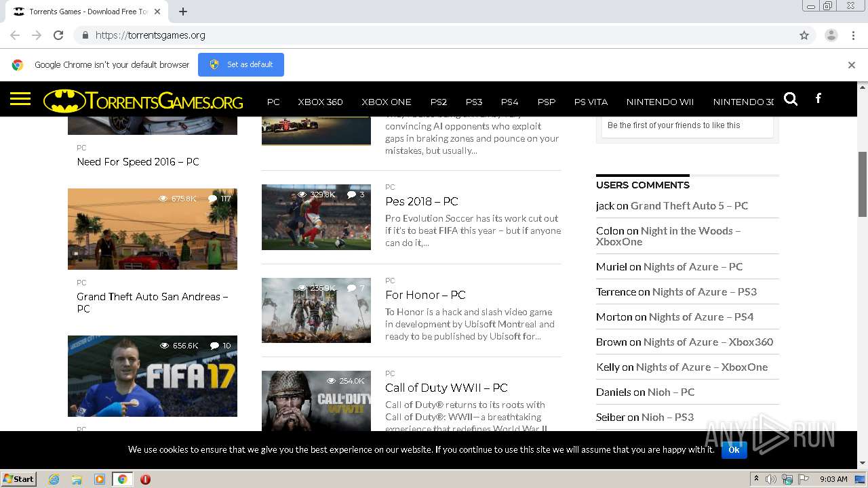The image size is (868, 488).
Task: Click the TorrentsGames.org bat logo
Action: click(143, 101)
